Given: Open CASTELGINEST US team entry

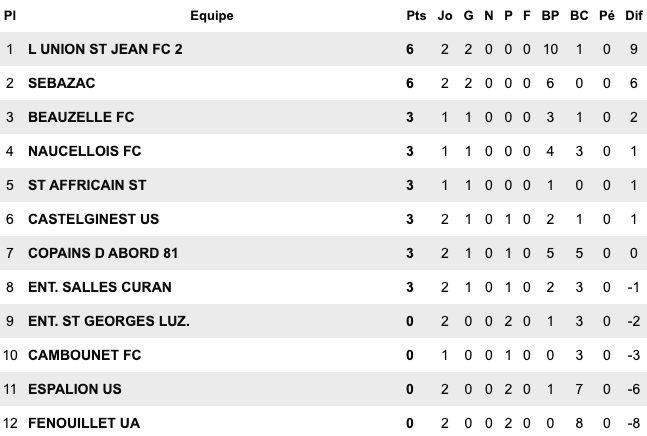Looking at the screenshot, I should tap(93, 219).
